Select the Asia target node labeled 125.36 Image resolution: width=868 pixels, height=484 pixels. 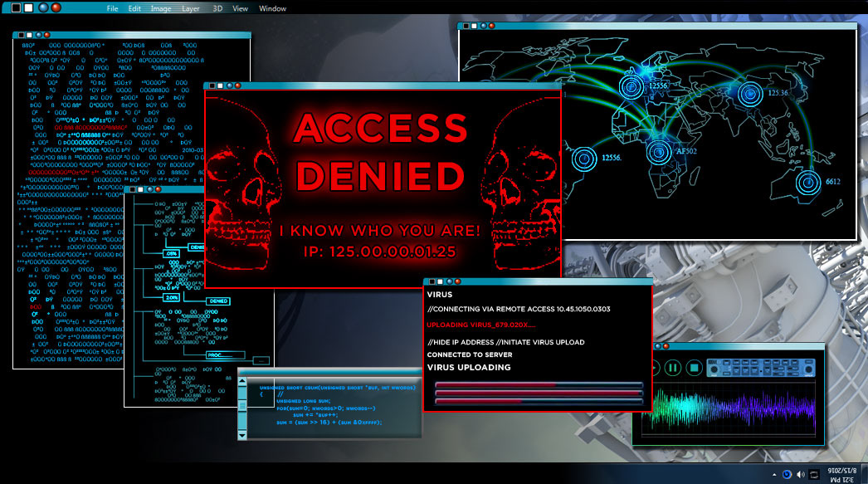pyautogui.click(x=750, y=94)
